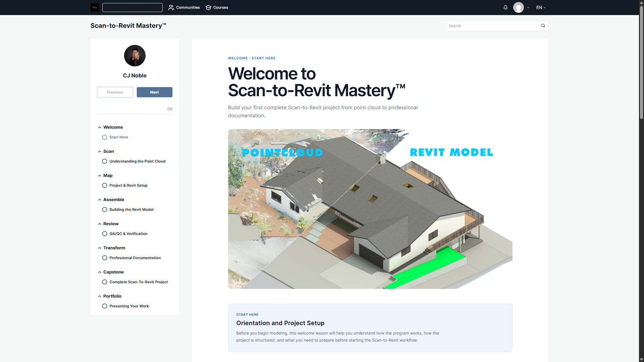644x362 pixels.
Task: Click the site logo in the header
Action: click(x=95, y=7)
